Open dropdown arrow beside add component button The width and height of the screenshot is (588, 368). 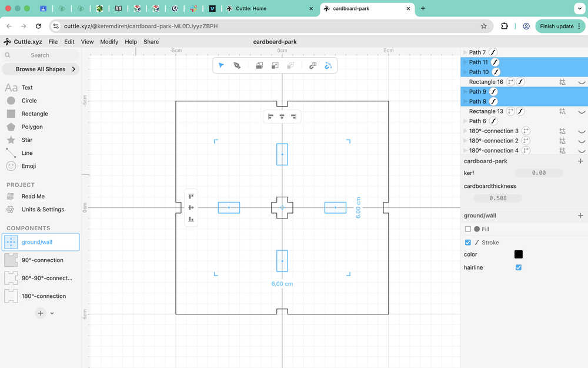pyautogui.click(x=52, y=313)
